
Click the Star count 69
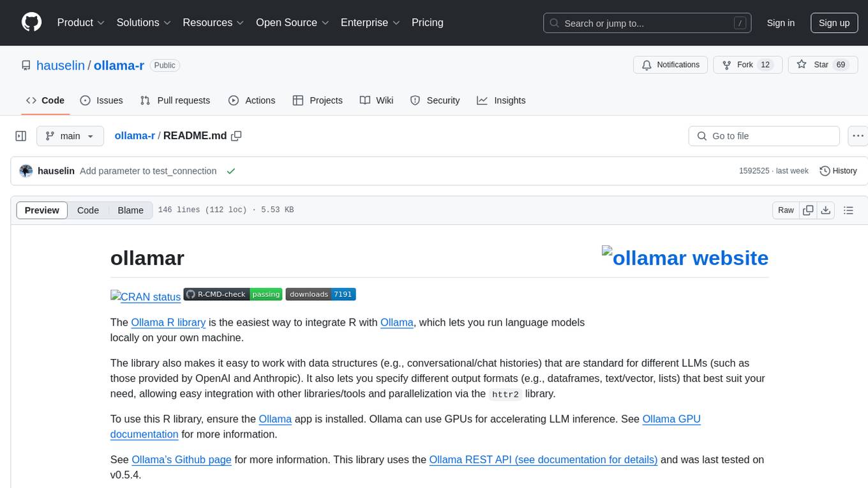(841, 65)
